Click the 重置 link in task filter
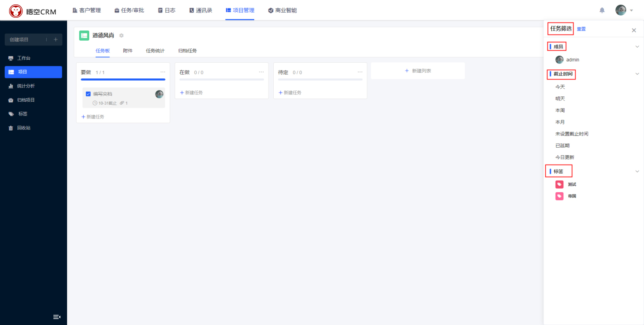This screenshot has height=325, width=644. 581,29
